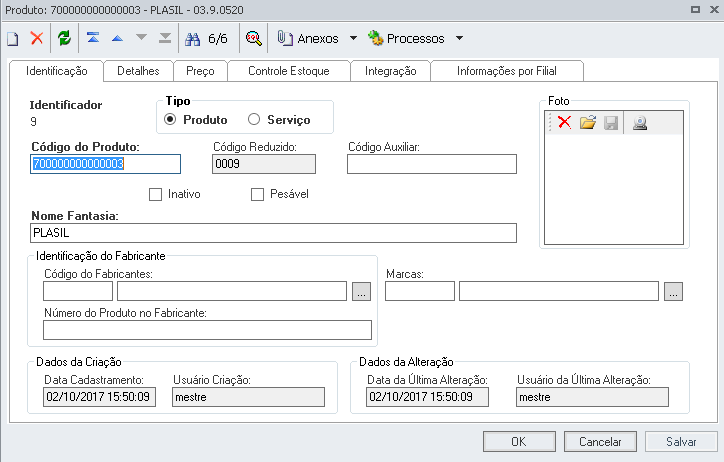
Task: Click the Código do Fabricantes code field
Action: 78,291
